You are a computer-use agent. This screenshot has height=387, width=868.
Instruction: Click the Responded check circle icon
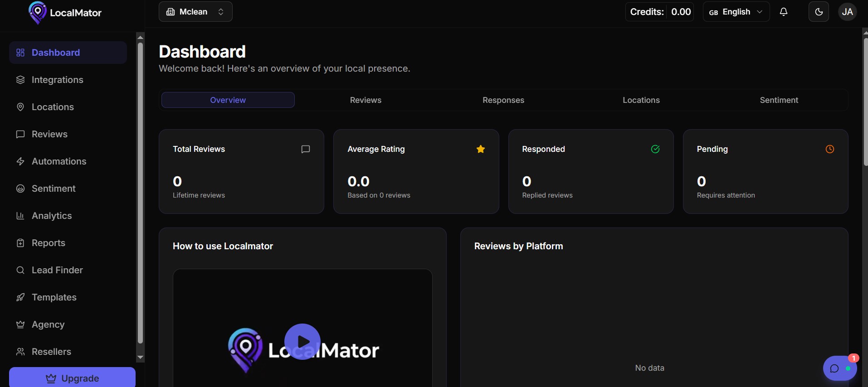655,149
